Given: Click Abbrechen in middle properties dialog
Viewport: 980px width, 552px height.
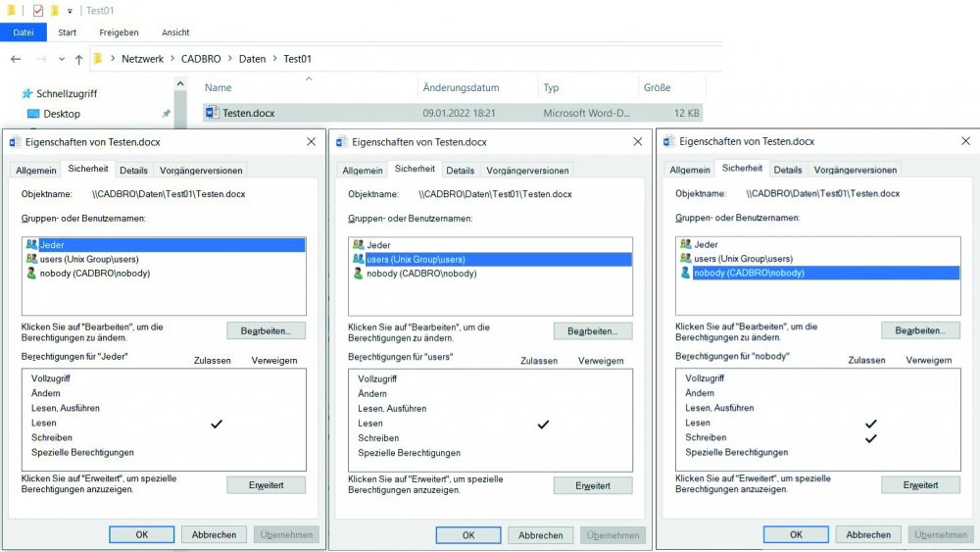Looking at the screenshot, I should pos(541,535).
